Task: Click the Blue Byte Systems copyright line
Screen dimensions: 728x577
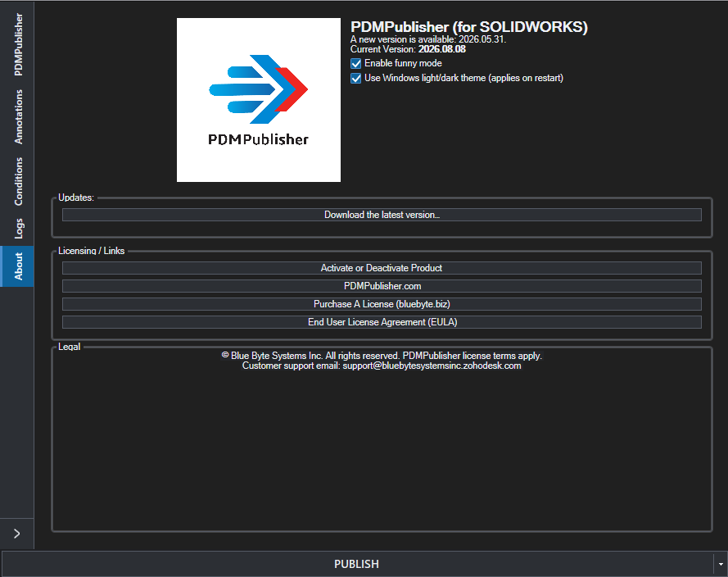Action: [382, 356]
